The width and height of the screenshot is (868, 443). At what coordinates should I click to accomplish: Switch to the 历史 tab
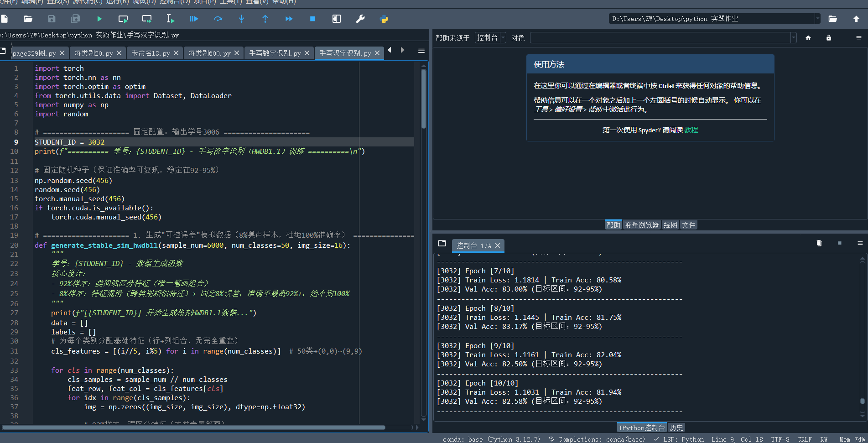coord(676,427)
